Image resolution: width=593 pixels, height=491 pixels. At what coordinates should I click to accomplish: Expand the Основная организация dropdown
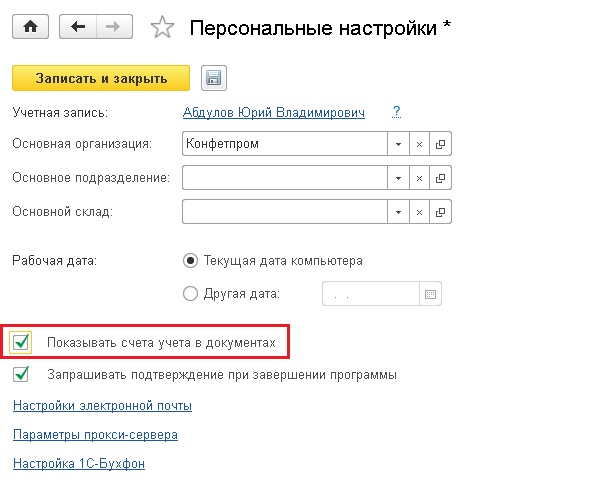tap(398, 144)
